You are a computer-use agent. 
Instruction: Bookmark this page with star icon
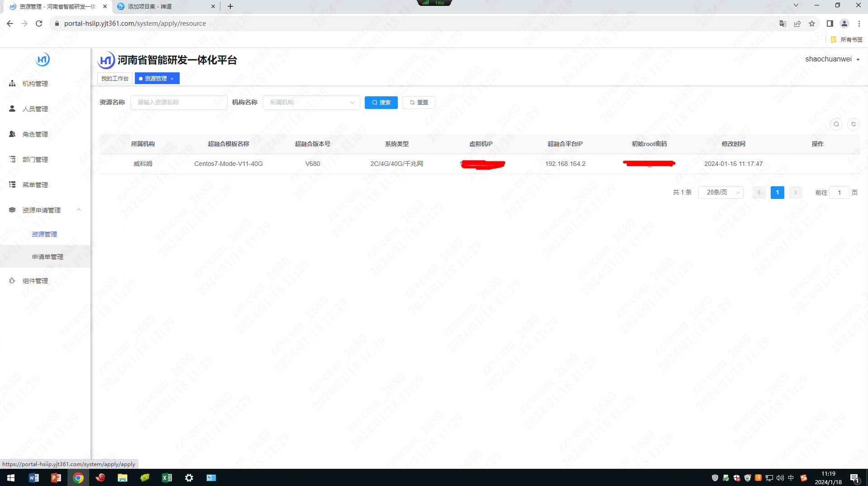pos(812,24)
